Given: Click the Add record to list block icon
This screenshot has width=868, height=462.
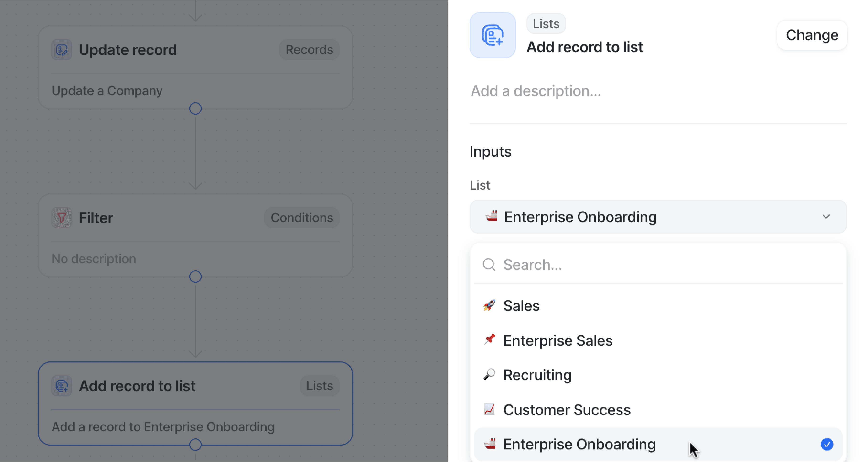Looking at the screenshot, I should coord(62,386).
